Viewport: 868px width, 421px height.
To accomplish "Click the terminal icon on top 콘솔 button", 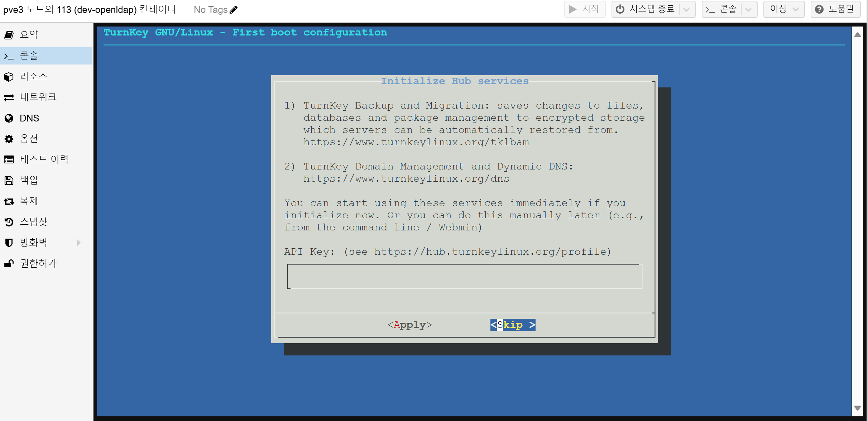I will point(710,10).
